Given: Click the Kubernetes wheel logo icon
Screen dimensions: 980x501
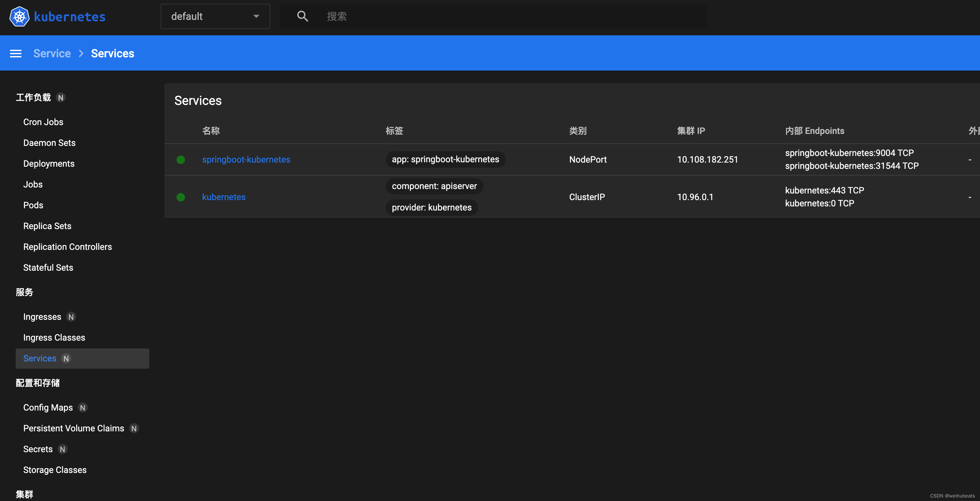Looking at the screenshot, I should coord(20,16).
